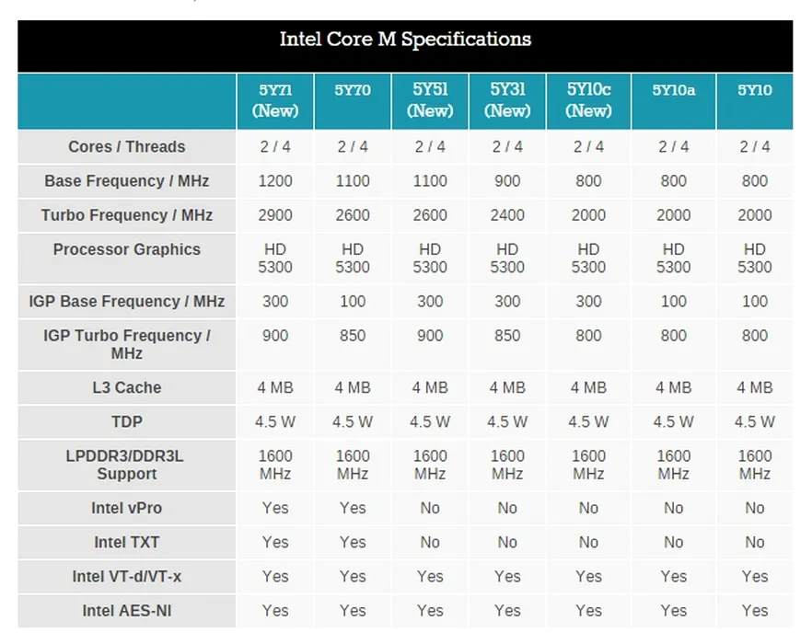Click the 5Y31 (New) column header
812x644 pixels.
coord(507,100)
